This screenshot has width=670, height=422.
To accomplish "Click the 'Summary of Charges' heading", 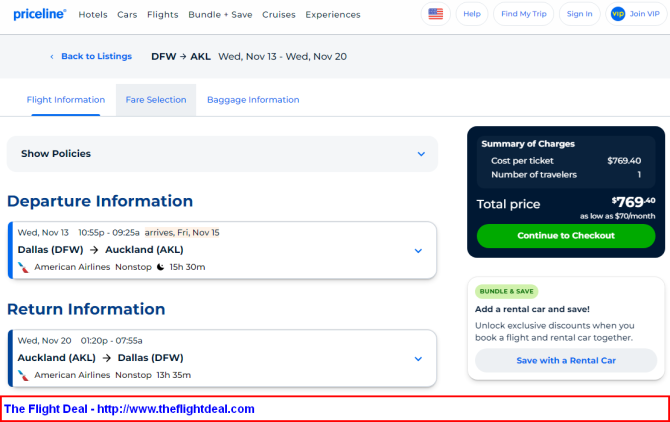I will click(x=528, y=144).
